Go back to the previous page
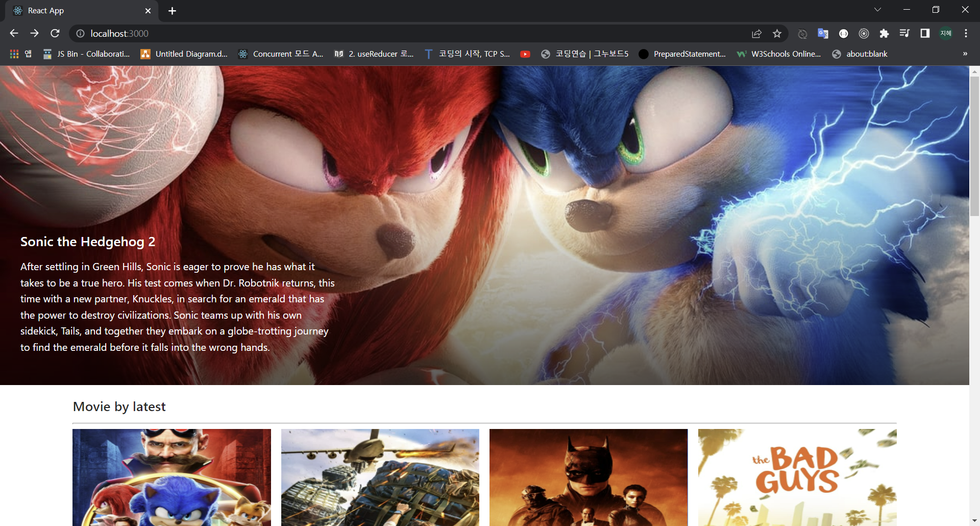Viewport: 980px width, 526px height. point(14,33)
